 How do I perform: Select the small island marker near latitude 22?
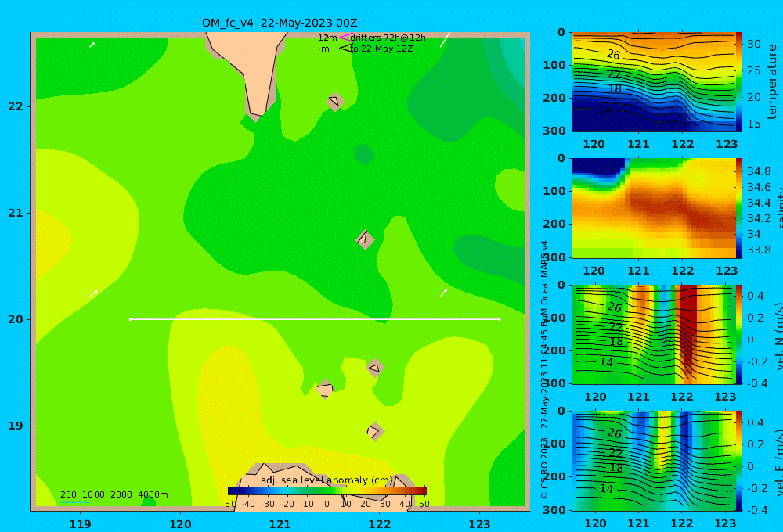tap(335, 101)
